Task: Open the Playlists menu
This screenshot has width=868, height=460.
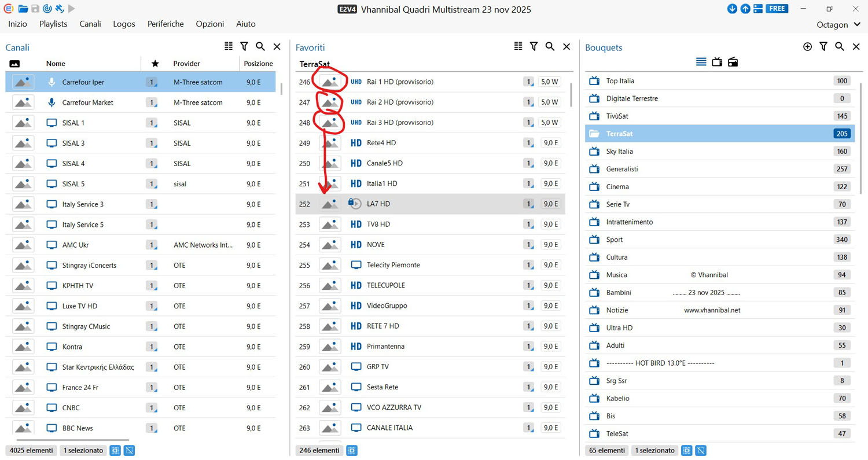Action: 53,24
